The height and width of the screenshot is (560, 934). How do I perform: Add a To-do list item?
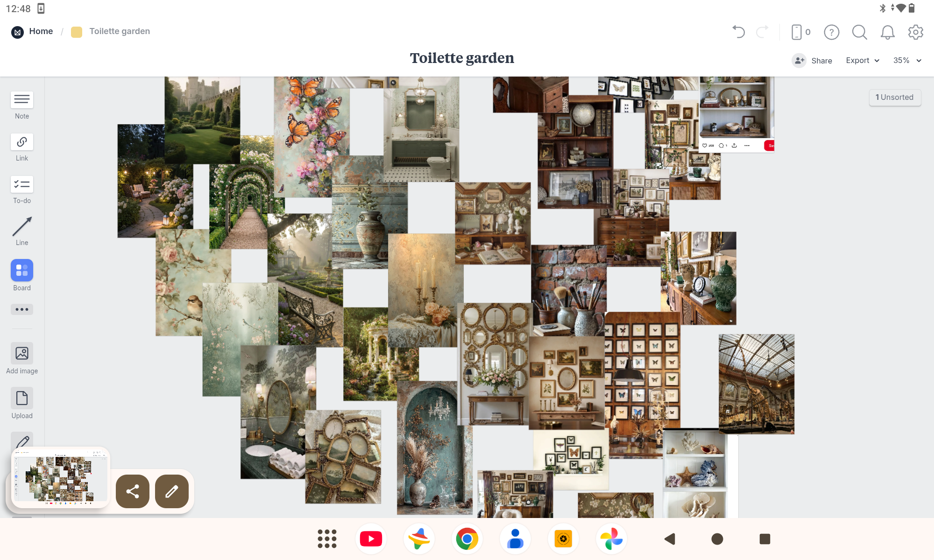click(22, 184)
